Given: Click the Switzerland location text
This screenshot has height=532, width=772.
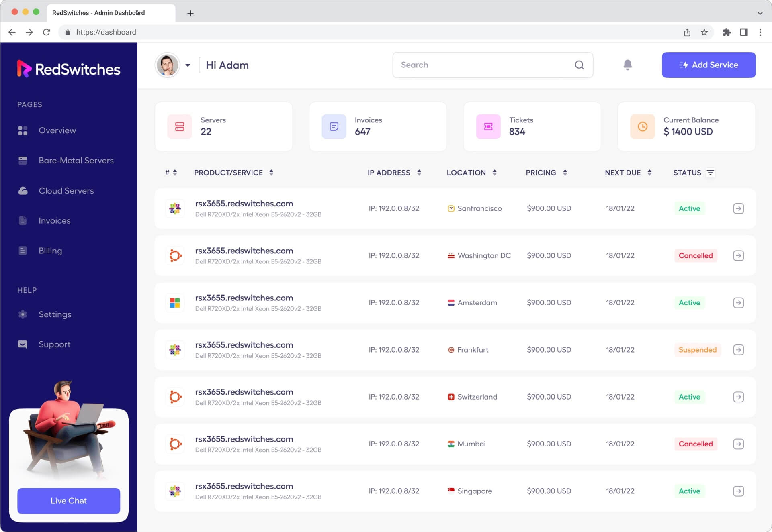Looking at the screenshot, I should (477, 397).
